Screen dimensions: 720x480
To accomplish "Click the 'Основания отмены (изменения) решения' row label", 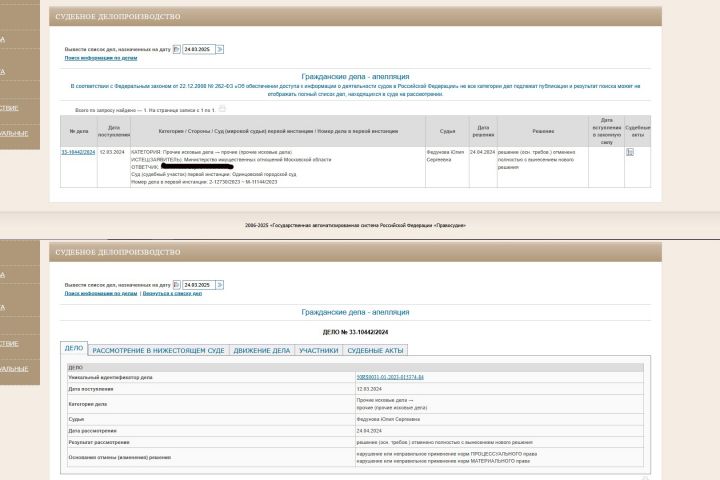I will [119, 457].
